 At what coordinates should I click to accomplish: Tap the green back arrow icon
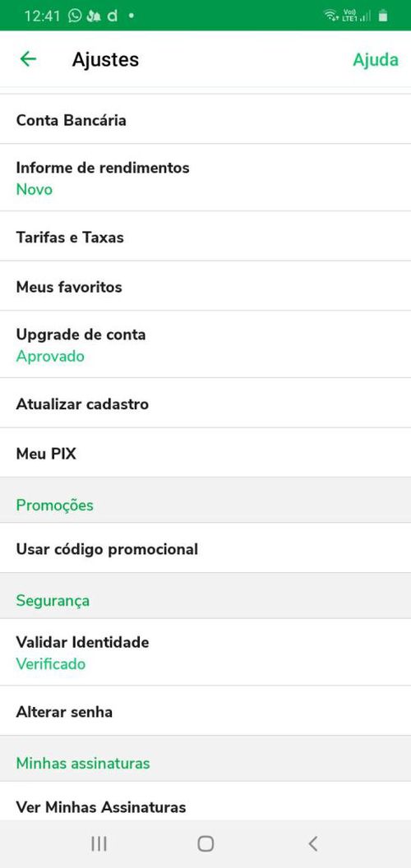pos(28,59)
